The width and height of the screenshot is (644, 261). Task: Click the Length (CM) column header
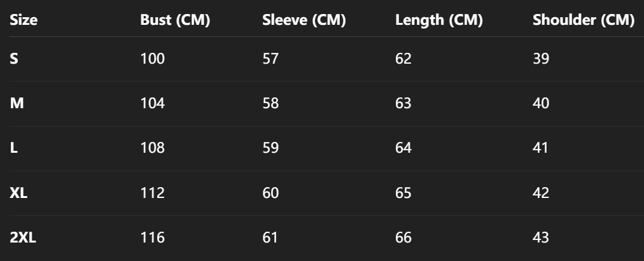point(438,20)
